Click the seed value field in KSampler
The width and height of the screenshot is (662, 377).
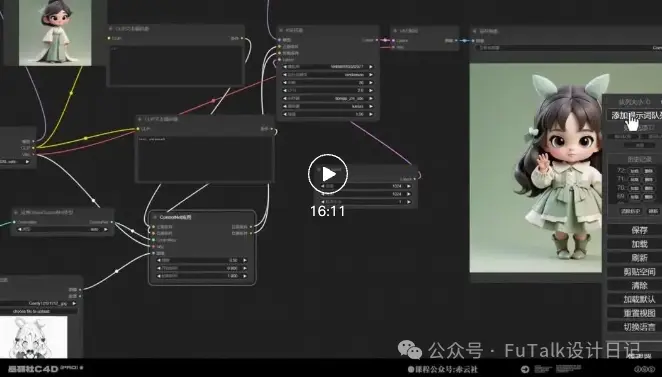(328, 67)
